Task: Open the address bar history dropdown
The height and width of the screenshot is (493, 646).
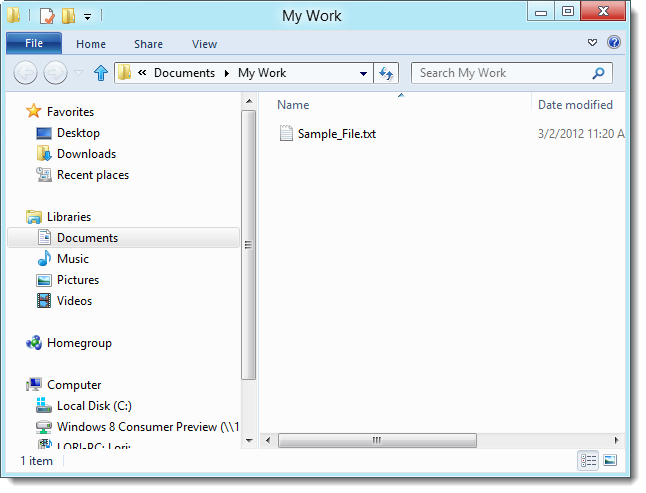Action: 363,74
